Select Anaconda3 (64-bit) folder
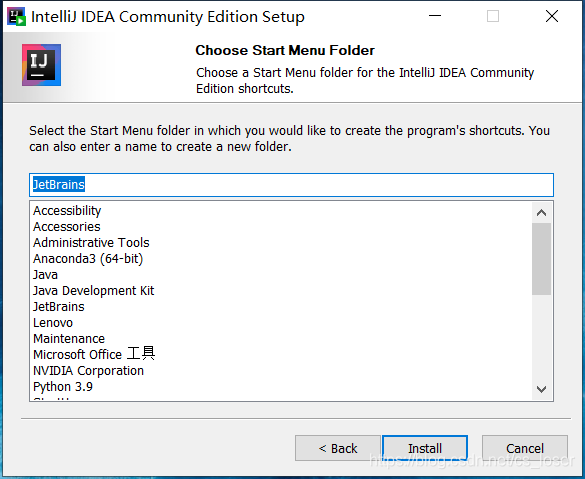 coord(88,259)
